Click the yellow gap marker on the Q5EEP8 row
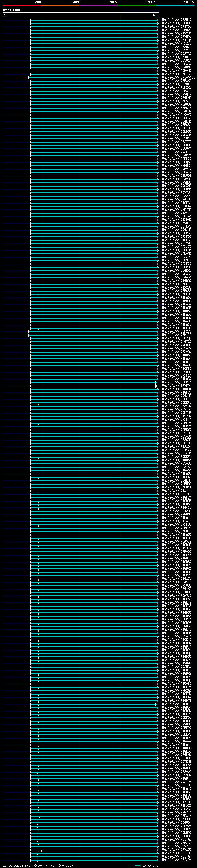Viewport: 197px width, 868px height. point(38,424)
